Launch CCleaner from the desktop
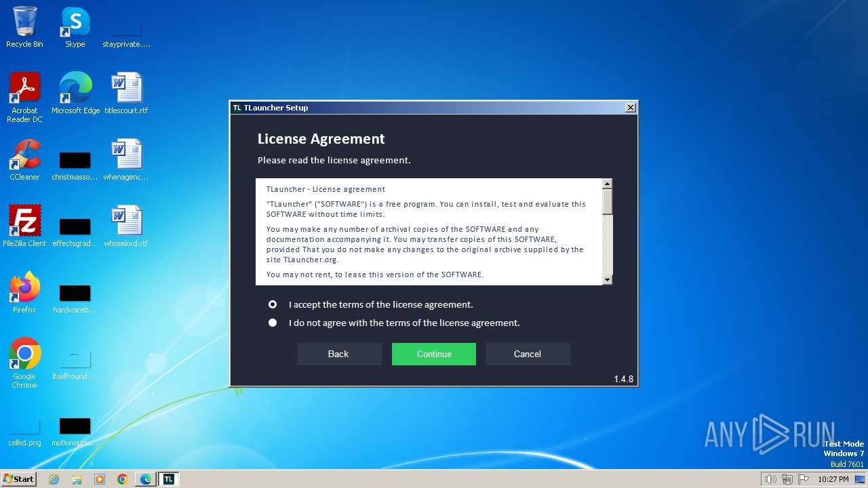 tap(24, 159)
